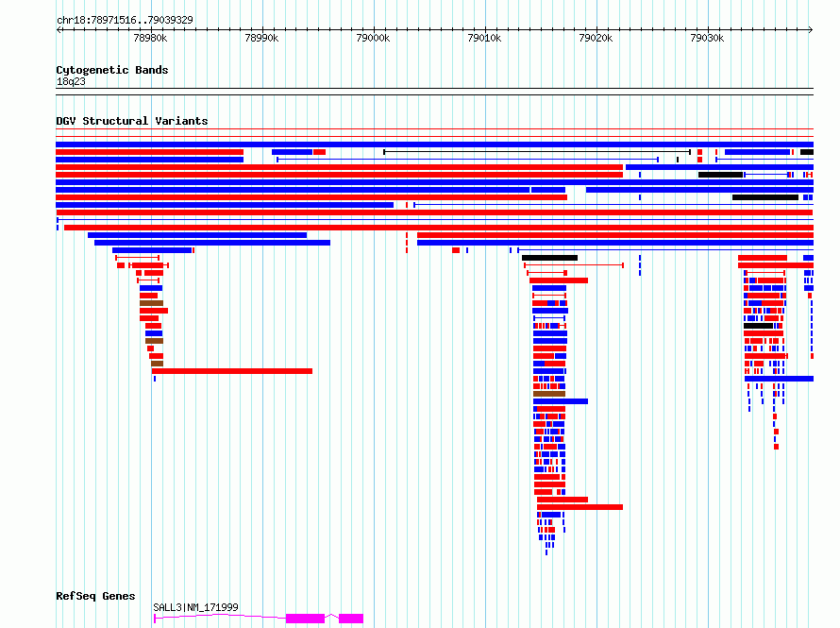Open the DGV Structural Variants track title
This screenshot has height=628, width=840.
[132, 121]
